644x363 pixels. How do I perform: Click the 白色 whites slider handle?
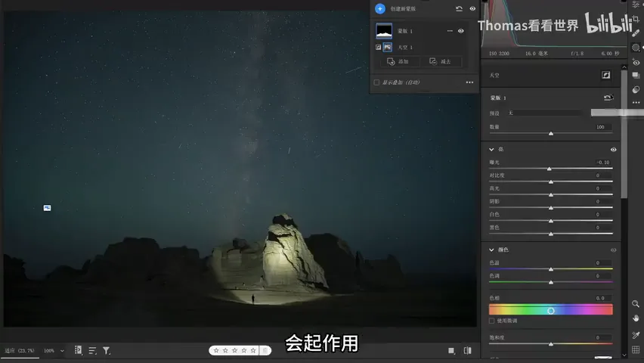tap(551, 221)
